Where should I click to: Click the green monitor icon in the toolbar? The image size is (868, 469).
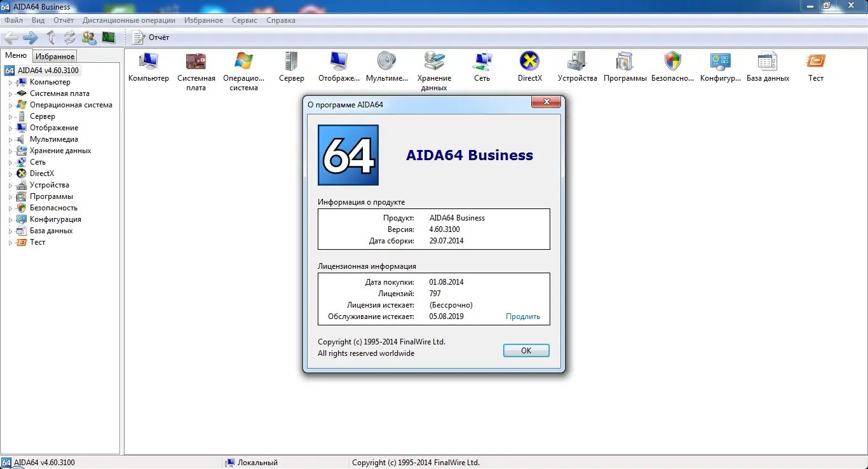tap(109, 37)
